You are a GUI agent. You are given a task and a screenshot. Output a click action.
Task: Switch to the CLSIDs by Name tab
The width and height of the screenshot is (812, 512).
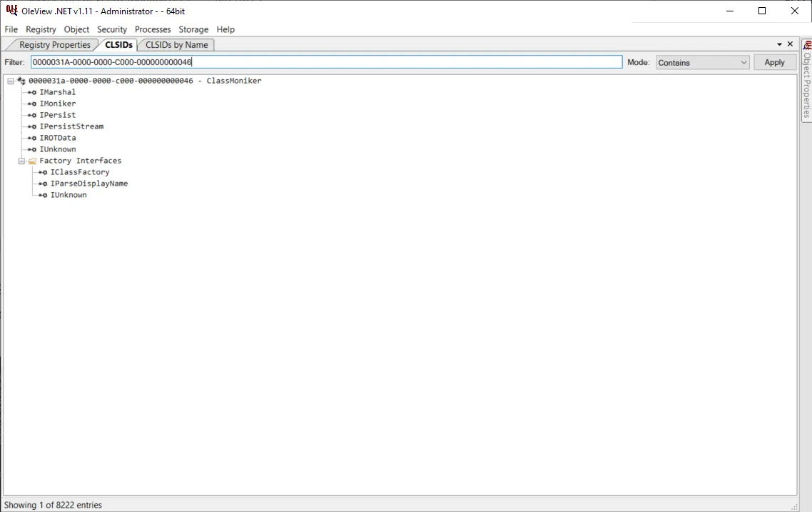176,45
